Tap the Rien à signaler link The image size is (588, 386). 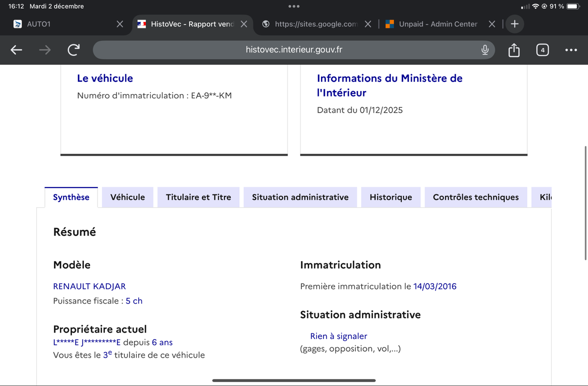pos(338,336)
